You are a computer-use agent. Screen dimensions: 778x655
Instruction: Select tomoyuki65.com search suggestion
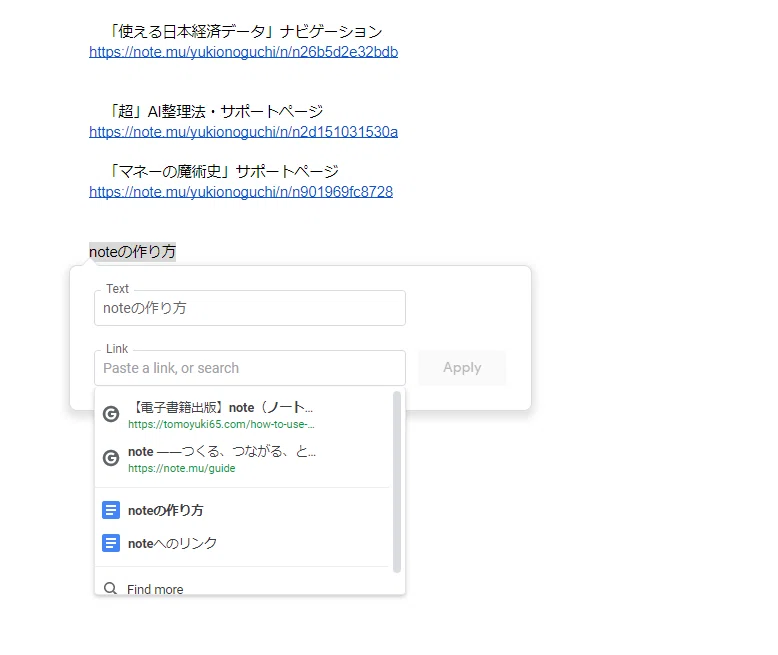[243, 415]
